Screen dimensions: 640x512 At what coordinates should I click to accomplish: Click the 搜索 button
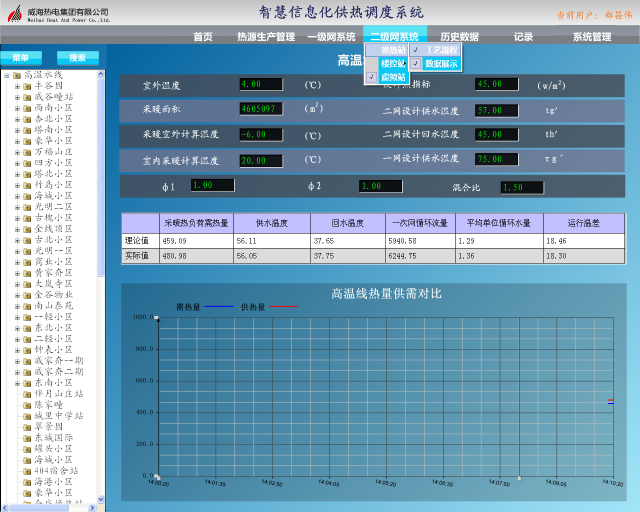78,58
